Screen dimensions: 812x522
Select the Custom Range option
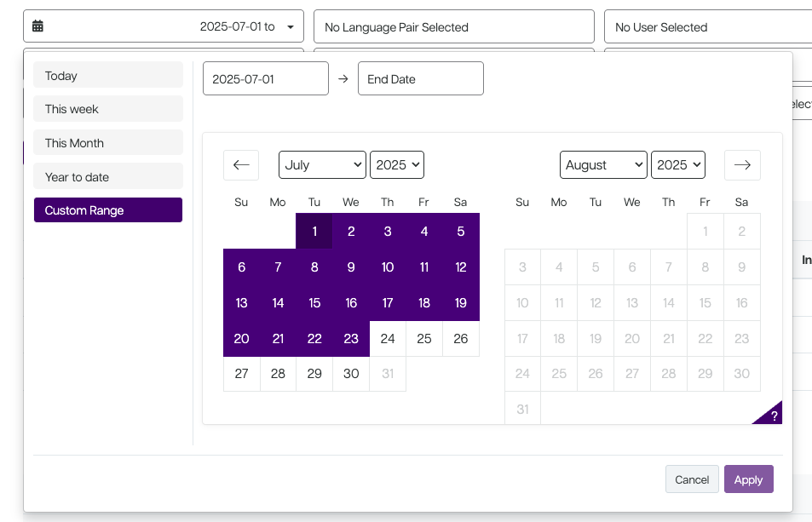(108, 210)
